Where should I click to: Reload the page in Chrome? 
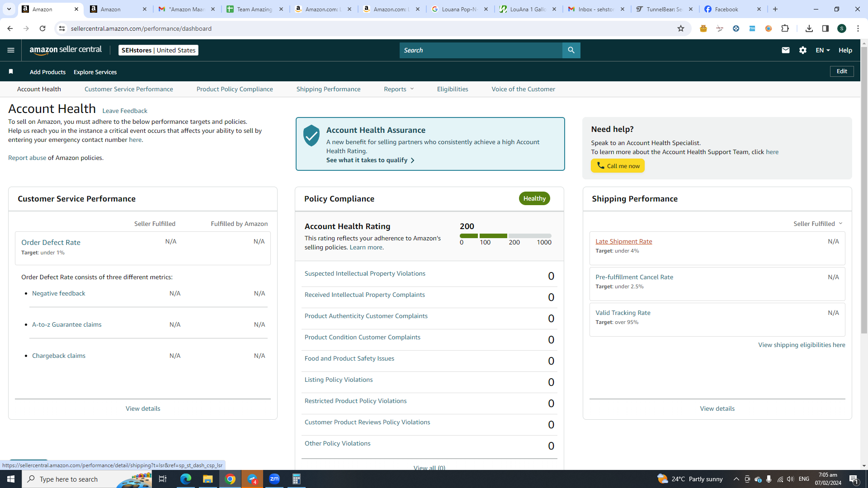(x=42, y=28)
